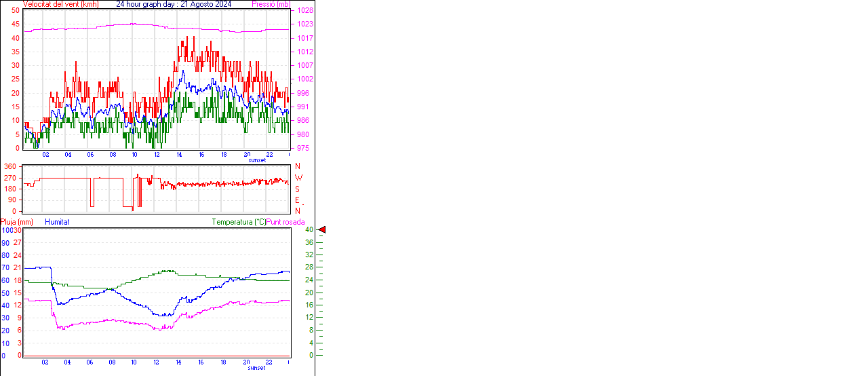The width and height of the screenshot is (868, 376).
Task: Click the 'sunset' marker under bottom graph
Action: pos(257,368)
